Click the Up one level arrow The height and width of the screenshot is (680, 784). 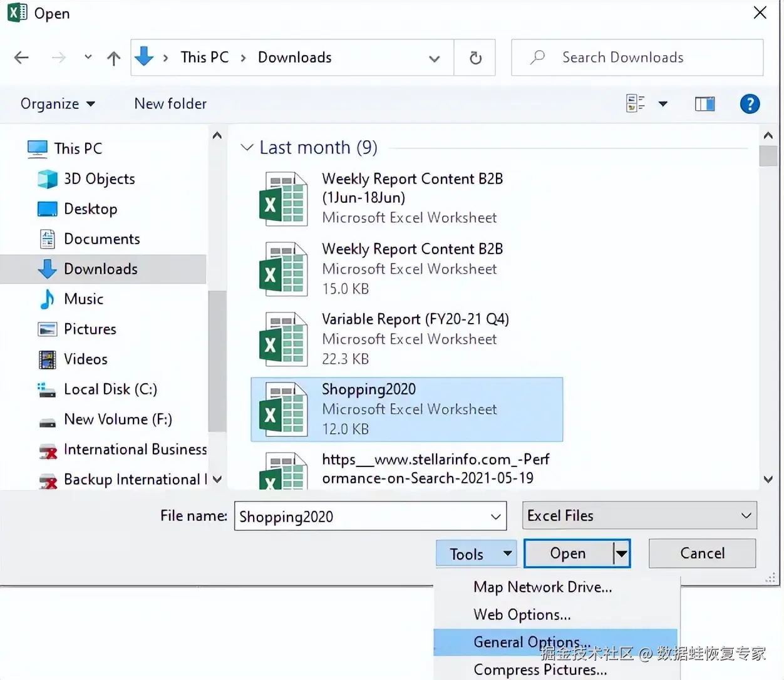pyautogui.click(x=113, y=58)
